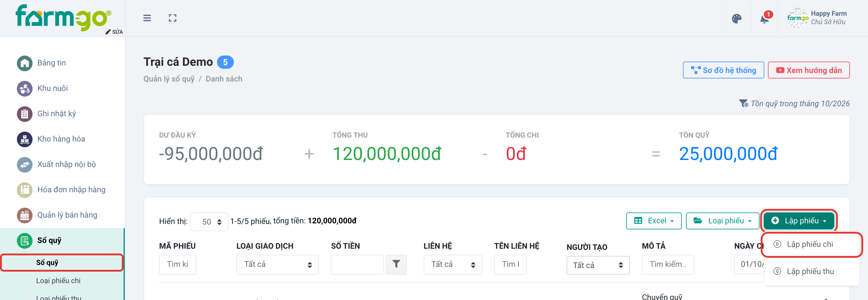This screenshot has height=300, width=868.
Task: Click Tồn quỹ trong tháng 10/2026 link
Action: coord(800,103)
